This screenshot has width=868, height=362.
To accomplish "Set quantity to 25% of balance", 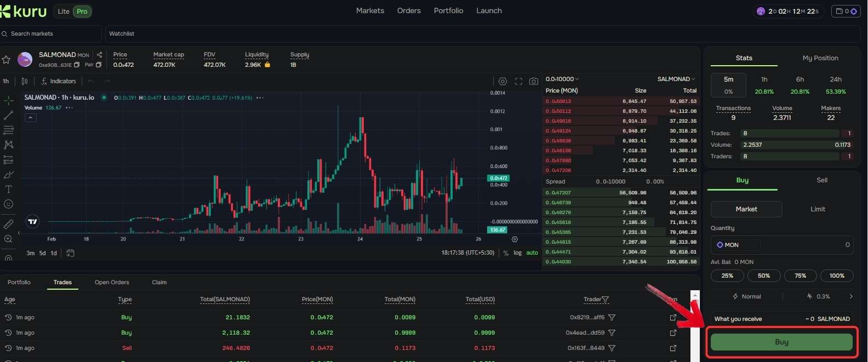I will (727, 276).
